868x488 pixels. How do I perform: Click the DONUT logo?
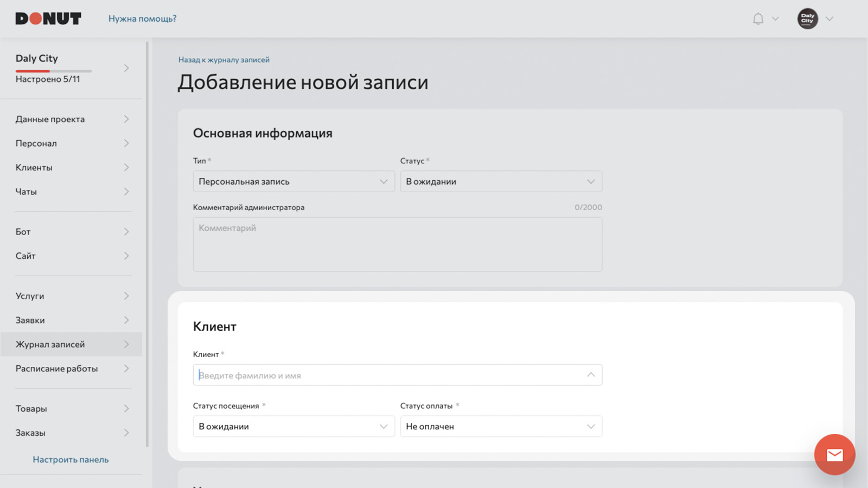48,18
